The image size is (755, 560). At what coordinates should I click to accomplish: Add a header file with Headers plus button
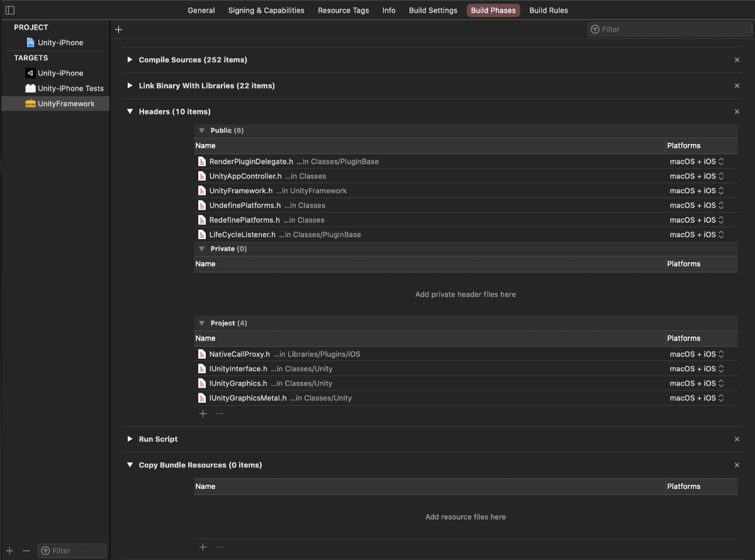click(203, 413)
